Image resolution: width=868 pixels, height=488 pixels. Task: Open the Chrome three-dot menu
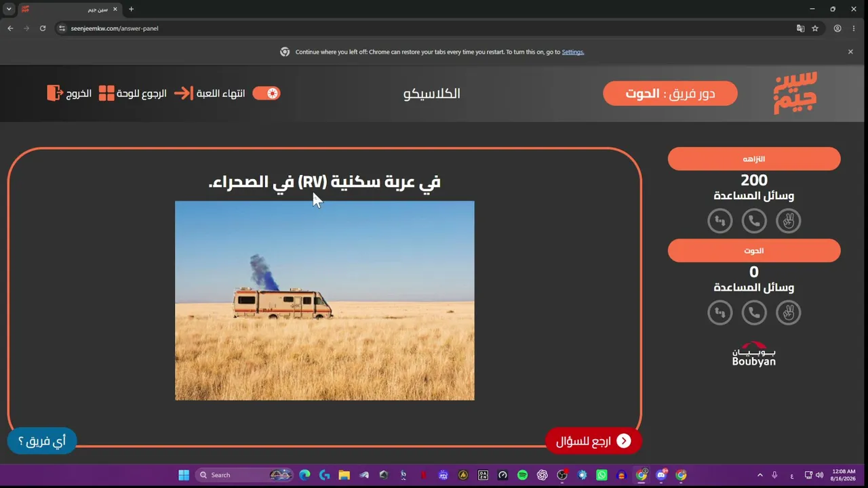point(854,28)
